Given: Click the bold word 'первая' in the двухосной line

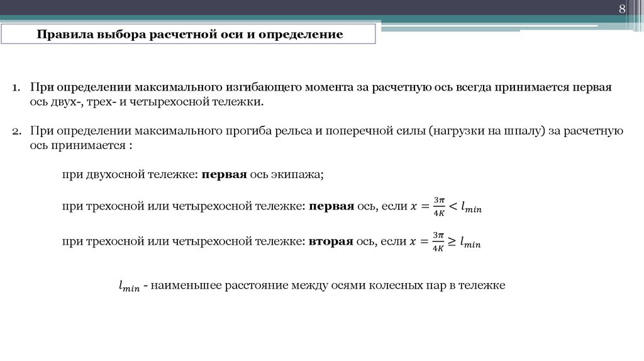Looking at the screenshot, I should point(224,175).
